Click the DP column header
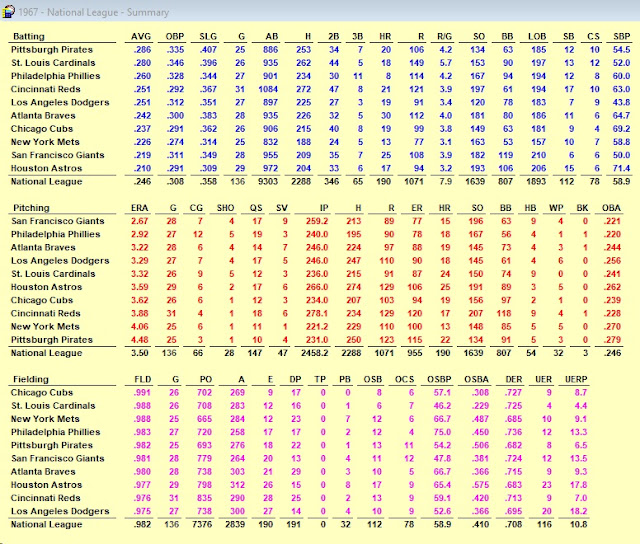Screen dimensions: 640x544 [295, 379]
